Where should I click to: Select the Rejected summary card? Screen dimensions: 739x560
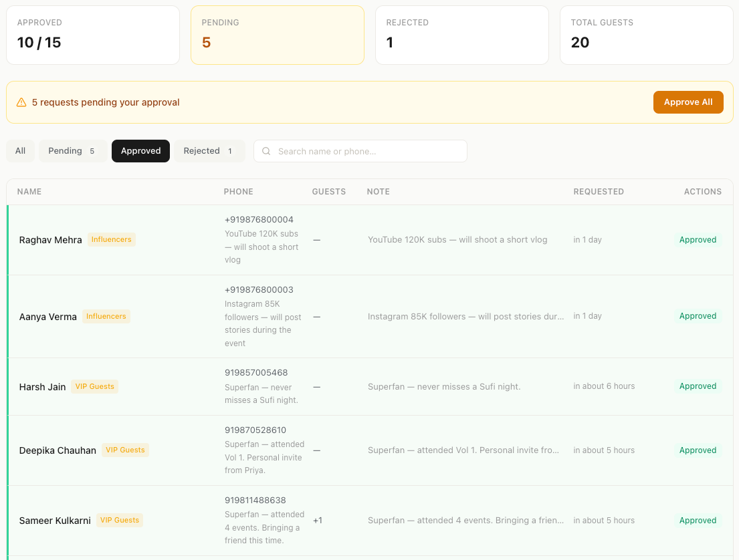coord(461,35)
